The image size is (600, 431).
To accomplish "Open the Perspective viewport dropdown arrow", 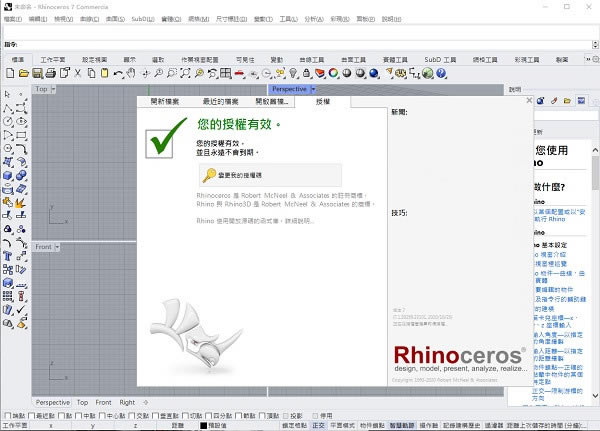I will (313, 89).
